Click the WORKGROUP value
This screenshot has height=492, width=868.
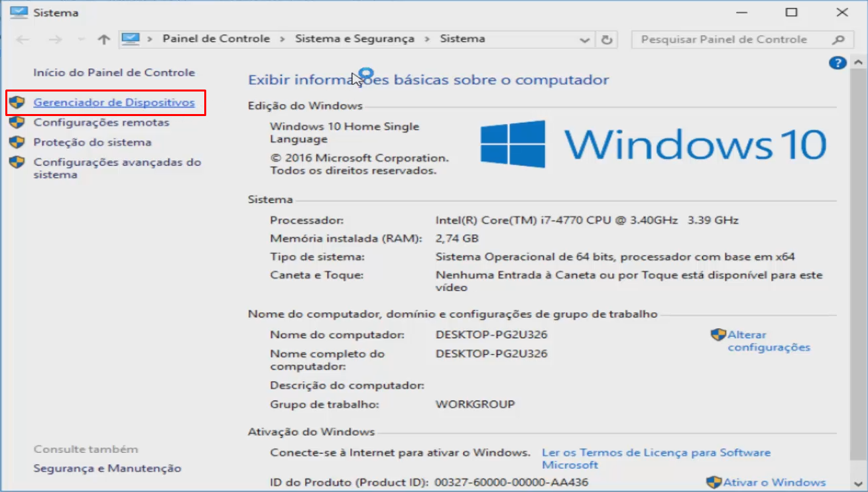coord(475,404)
